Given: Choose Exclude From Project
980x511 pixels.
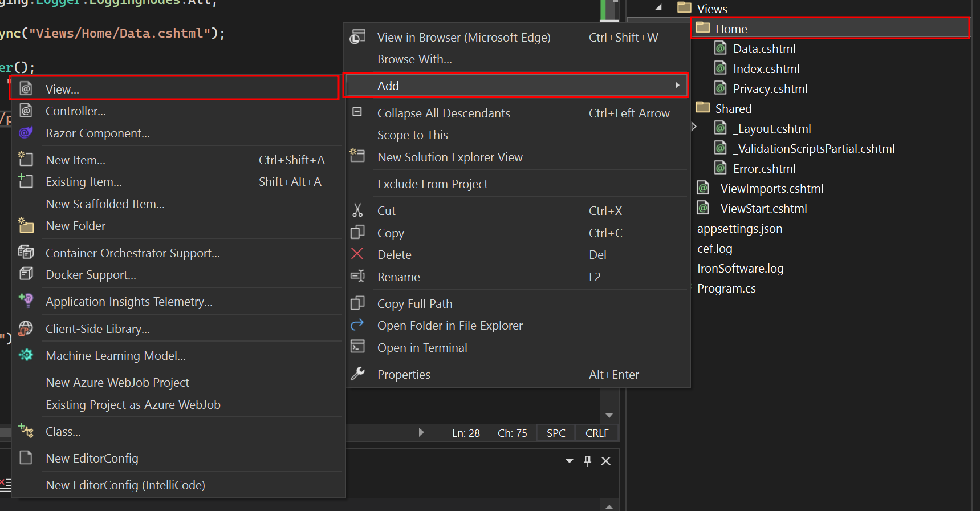Looking at the screenshot, I should [x=517, y=184].
